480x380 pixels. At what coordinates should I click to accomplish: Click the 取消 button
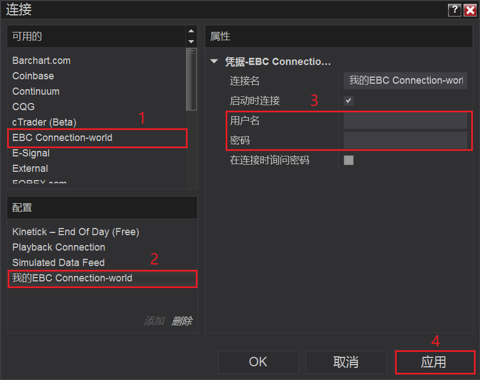[x=346, y=362]
